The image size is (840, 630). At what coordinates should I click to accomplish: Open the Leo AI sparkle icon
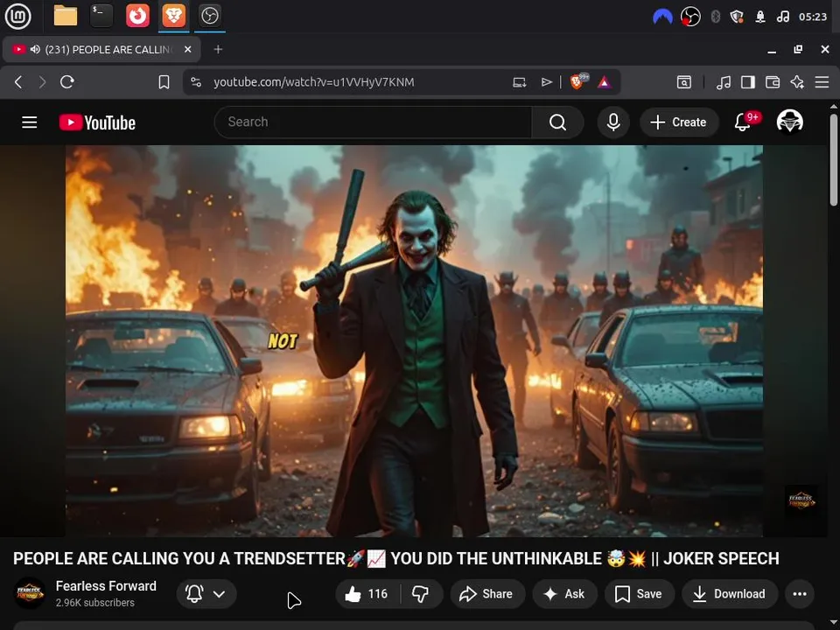coord(797,82)
